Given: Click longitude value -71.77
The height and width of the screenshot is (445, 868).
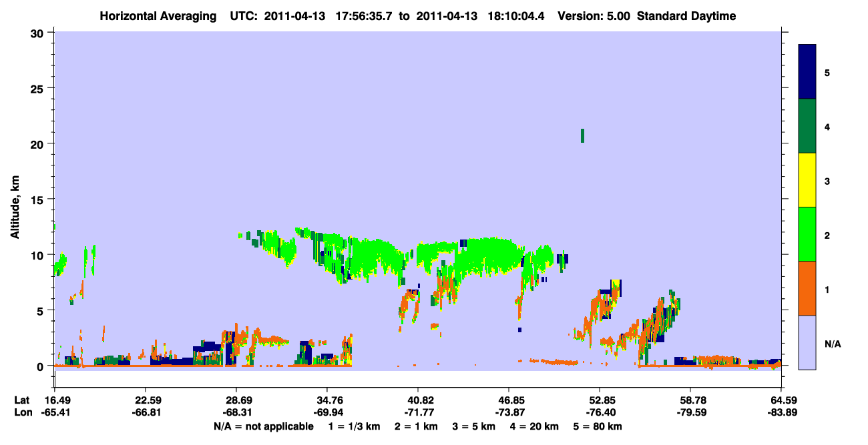Looking at the screenshot, I should tap(418, 412).
